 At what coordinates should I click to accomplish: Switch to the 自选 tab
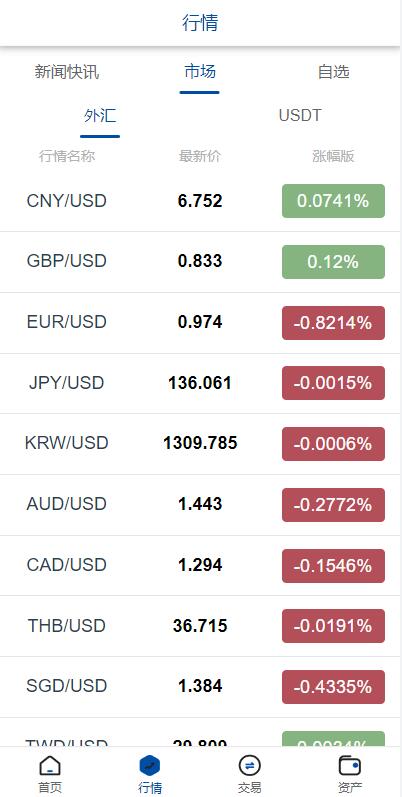(x=333, y=72)
